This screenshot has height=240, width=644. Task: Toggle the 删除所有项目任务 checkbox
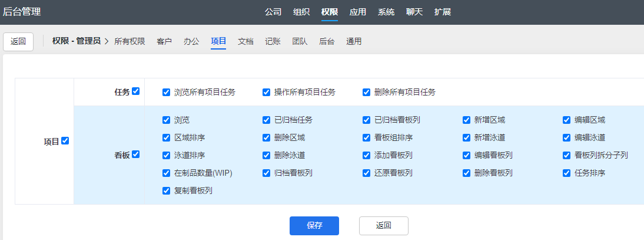[x=366, y=92]
